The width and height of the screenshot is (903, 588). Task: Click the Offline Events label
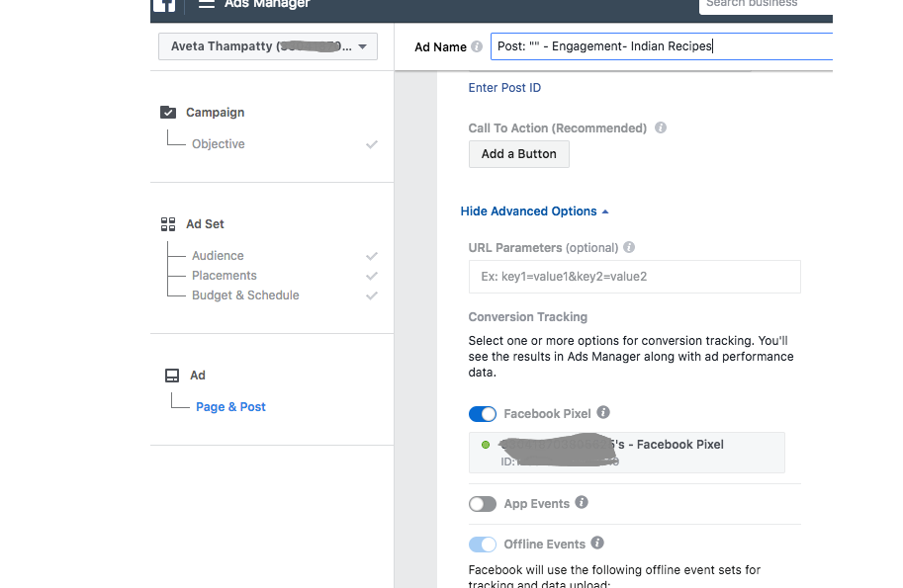[544, 545]
